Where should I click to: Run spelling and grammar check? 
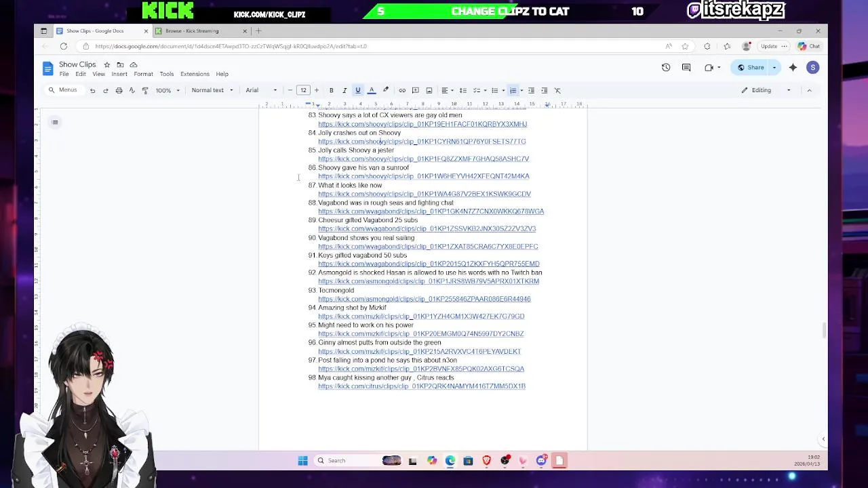[x=132, y=90]
